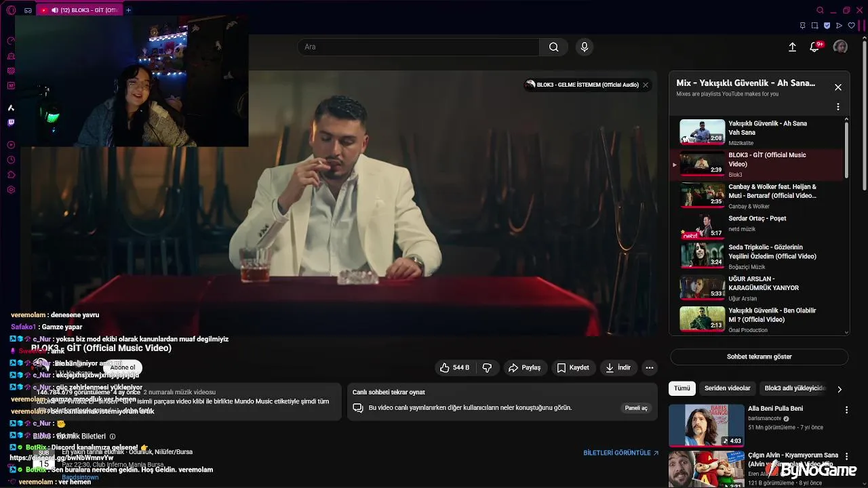
Task: Open BİLETLERİ GÖRÜNTÜLE tickets link
Action: coord(620,453)
